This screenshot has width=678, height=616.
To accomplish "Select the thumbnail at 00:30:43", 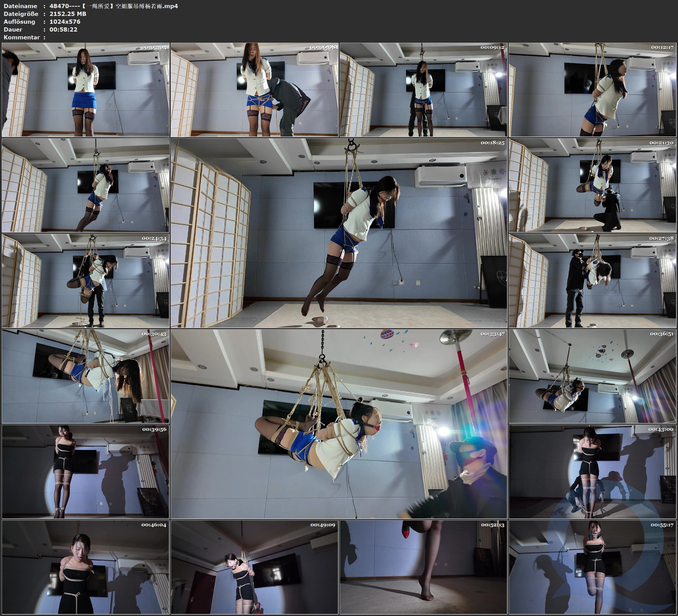I will point(85,376).
